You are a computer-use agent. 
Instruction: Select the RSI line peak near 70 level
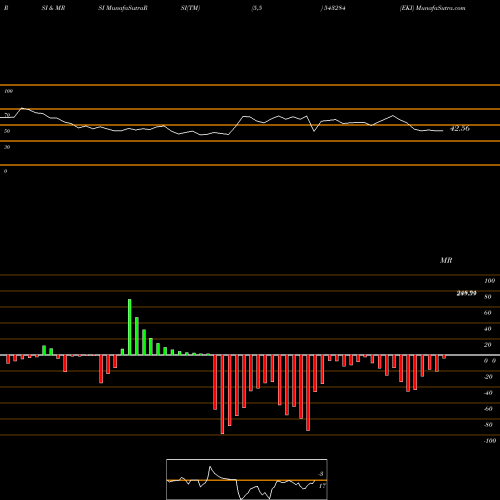22,108
